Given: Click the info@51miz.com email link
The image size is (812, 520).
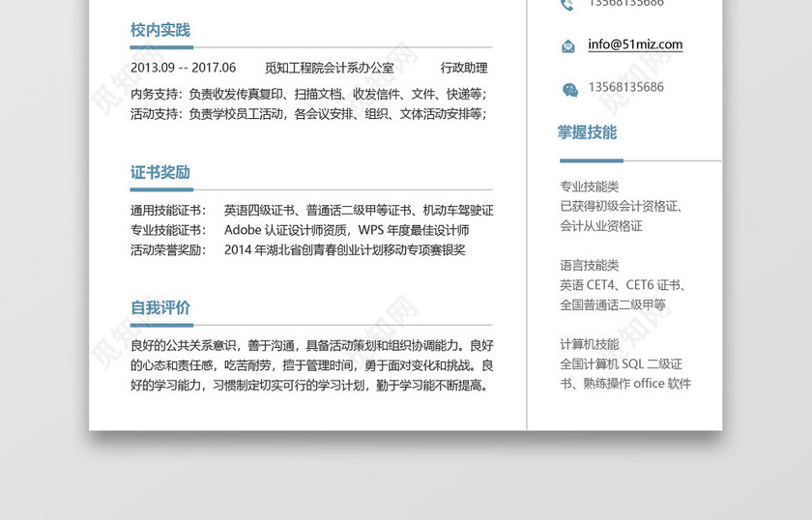Looking at the screenshot, I should point(635,44).
